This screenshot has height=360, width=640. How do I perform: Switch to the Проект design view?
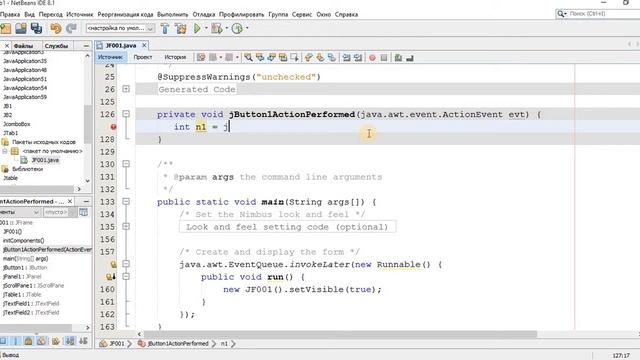pos(142,57)
